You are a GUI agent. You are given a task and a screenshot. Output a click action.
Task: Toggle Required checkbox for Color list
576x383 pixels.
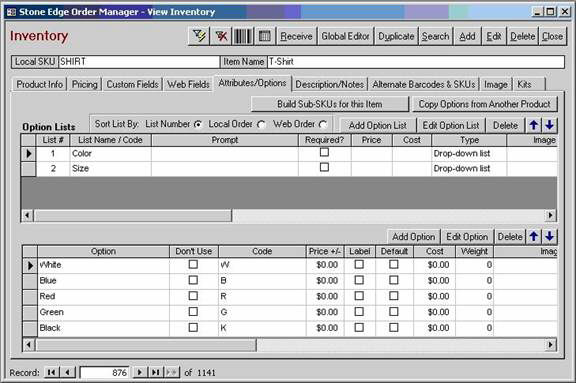[x=324, y=152]
